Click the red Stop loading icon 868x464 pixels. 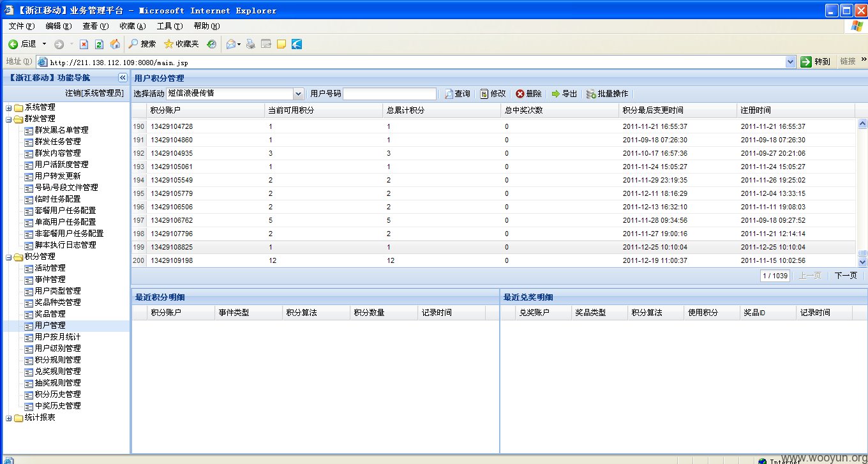point(84,44)
